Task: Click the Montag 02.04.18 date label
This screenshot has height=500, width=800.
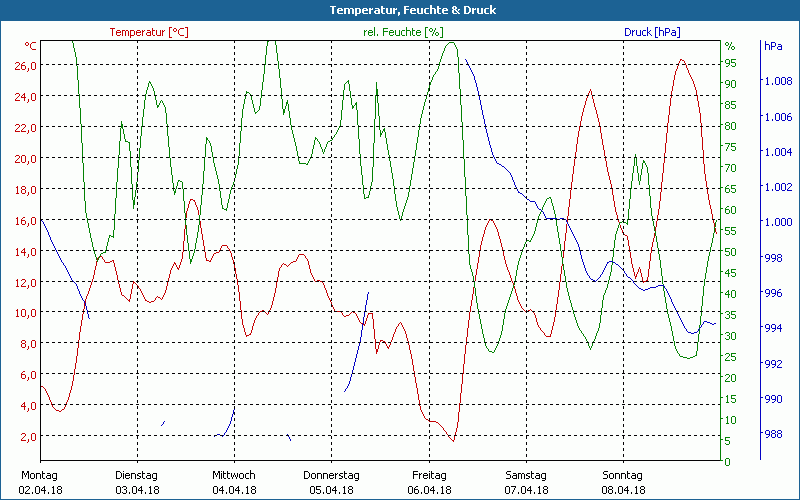Action: point(40,482)
